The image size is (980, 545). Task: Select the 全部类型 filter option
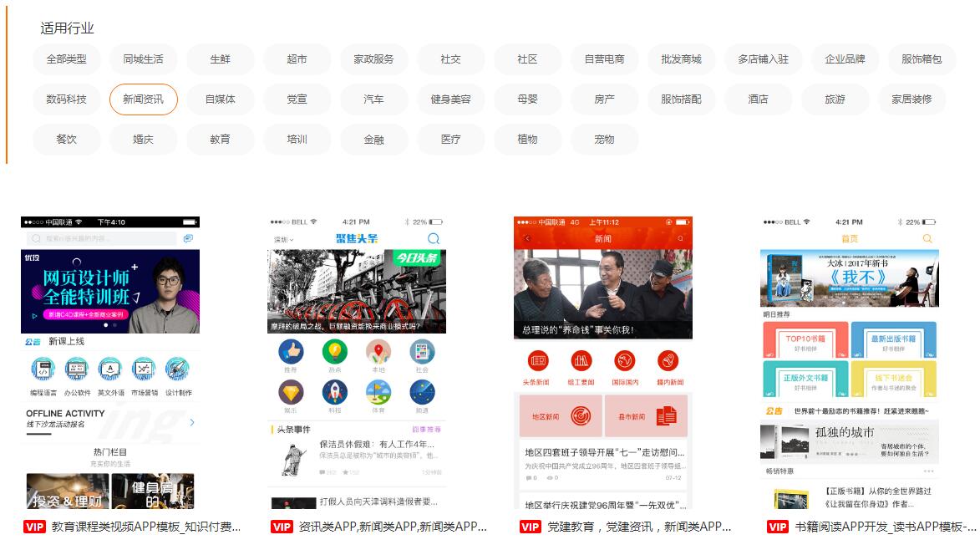pos(67,59)
